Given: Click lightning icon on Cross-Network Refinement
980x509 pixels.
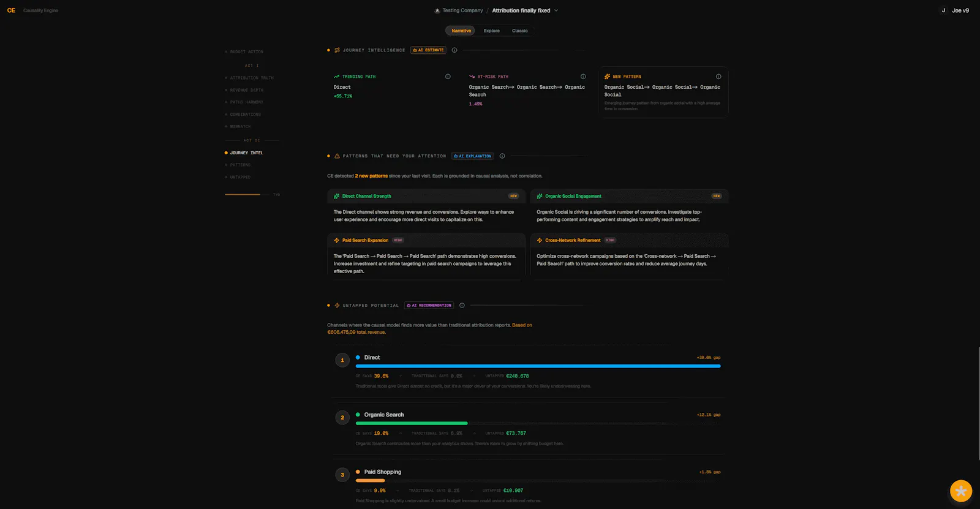Looking at the screenshot, I should 540,240.
